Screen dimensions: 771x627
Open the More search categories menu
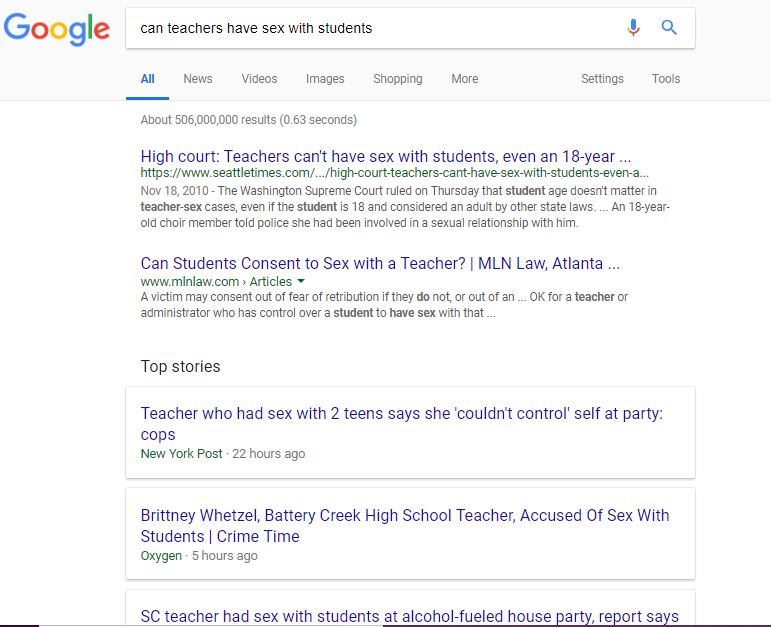[465, 79]
